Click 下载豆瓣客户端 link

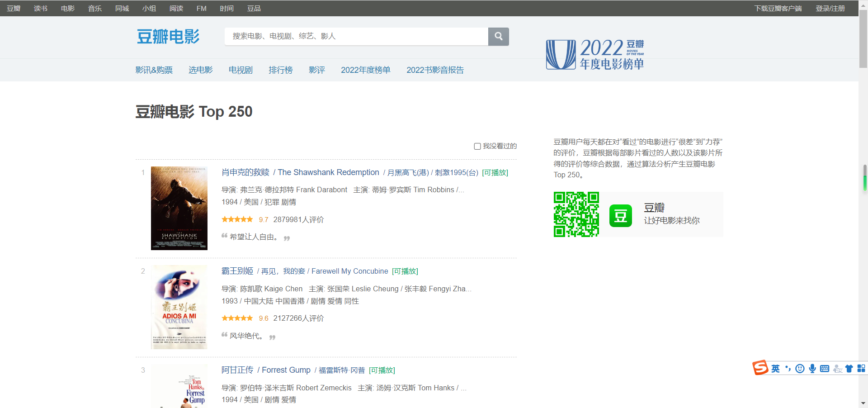[778, 8]
